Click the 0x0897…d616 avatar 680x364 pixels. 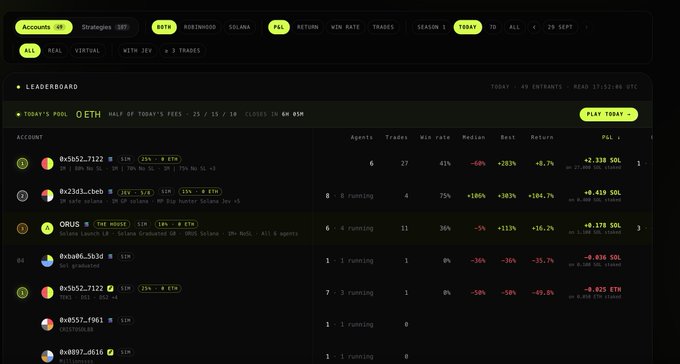[x=47, y=356]
